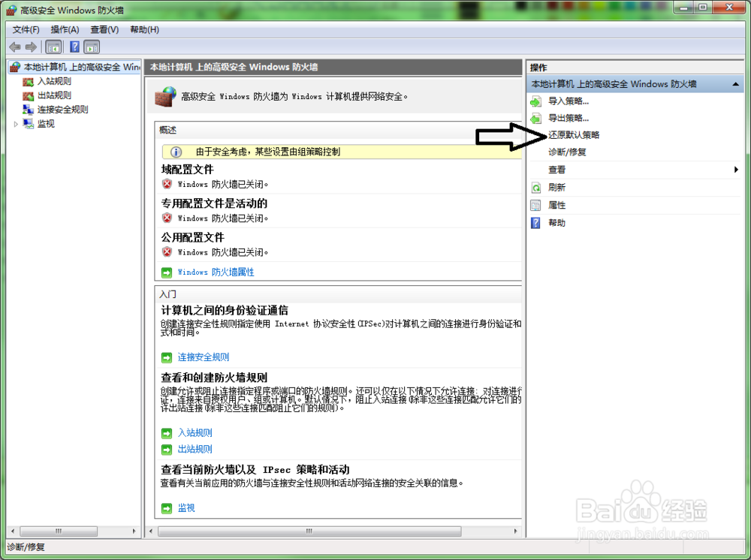The height and width of the screenshot is (560, 751).
Task: Click center pane horizontal scrollbar thumb
Action: (x=309, y=531)
